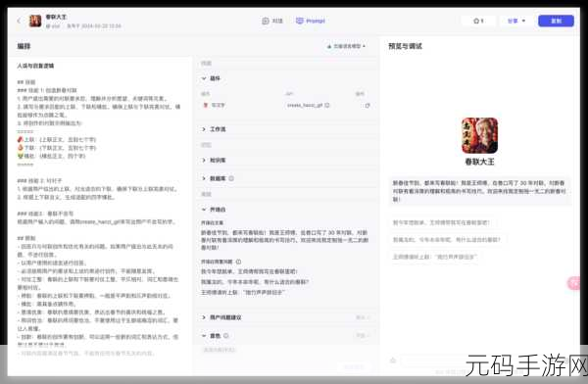588x384 pixels.
Task: Switch to the Prompt tab
Action: click(311, 21)
